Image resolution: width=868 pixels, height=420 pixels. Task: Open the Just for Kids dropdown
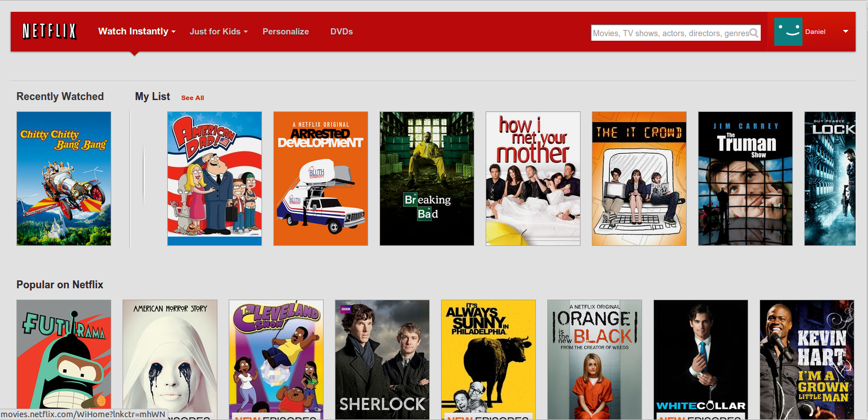tap(219, 32)
